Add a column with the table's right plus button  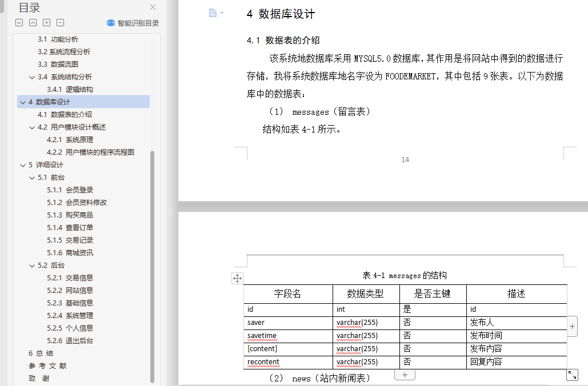click(x=572, y=327)
